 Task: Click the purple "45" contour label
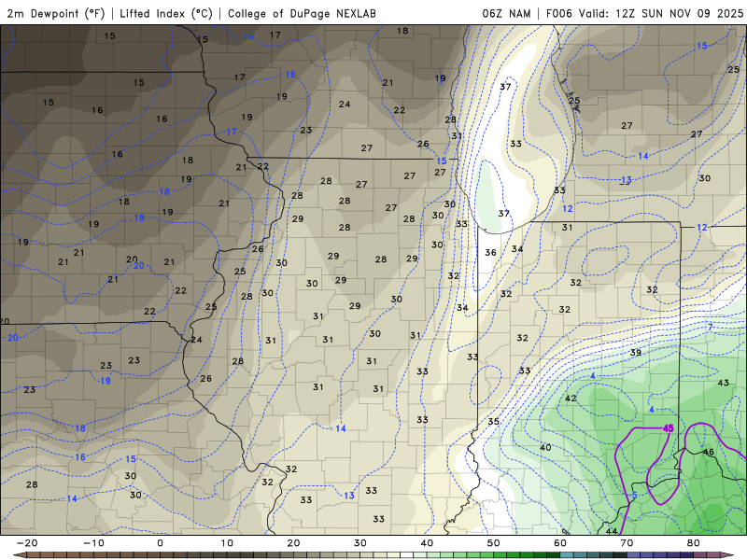coord(668,428)
